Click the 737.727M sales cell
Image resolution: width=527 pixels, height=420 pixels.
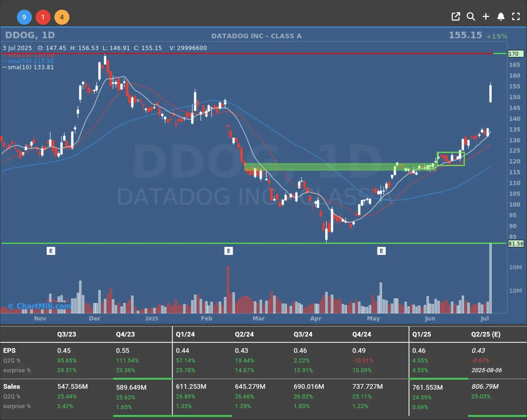tap(368, 387)
